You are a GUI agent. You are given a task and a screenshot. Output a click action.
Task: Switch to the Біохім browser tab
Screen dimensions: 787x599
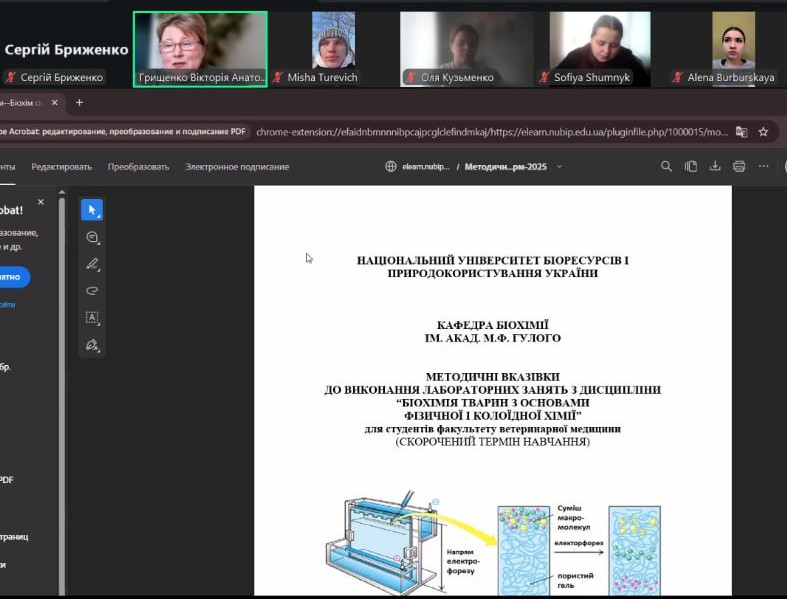21,102
